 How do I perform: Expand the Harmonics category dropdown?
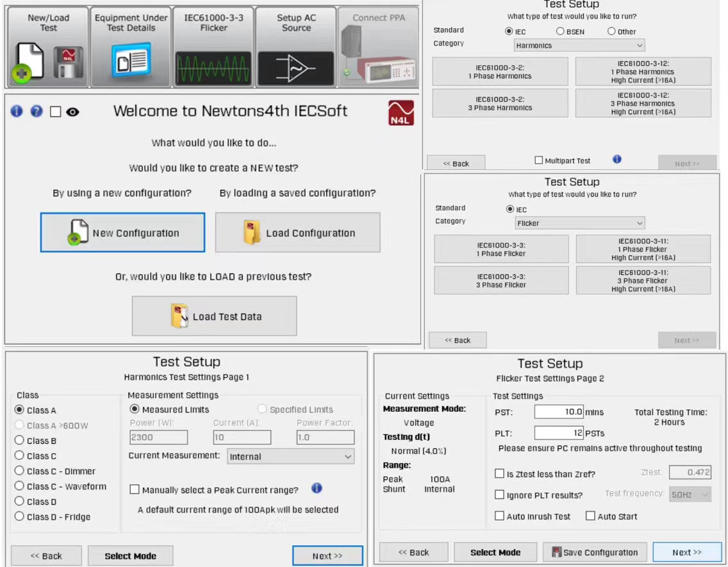point(579,46)
